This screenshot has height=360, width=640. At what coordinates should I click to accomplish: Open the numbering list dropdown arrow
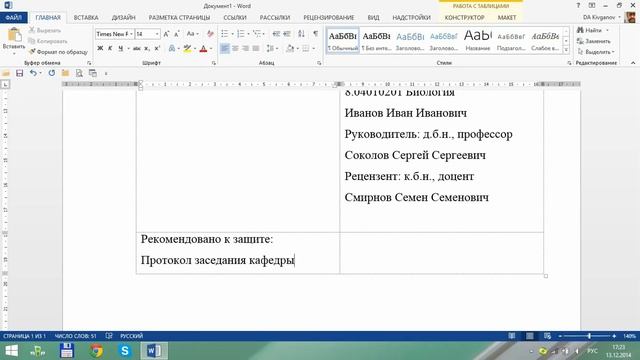(x=248, y=34)
